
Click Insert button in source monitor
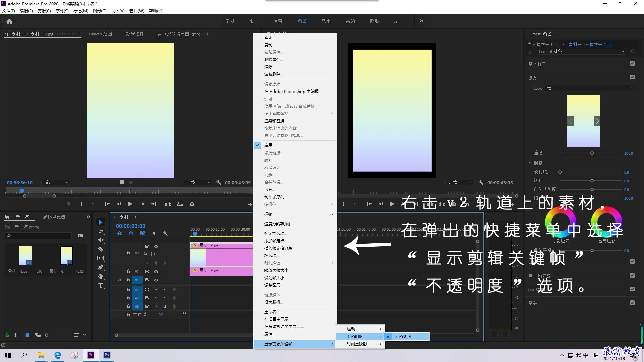(168, 204)
